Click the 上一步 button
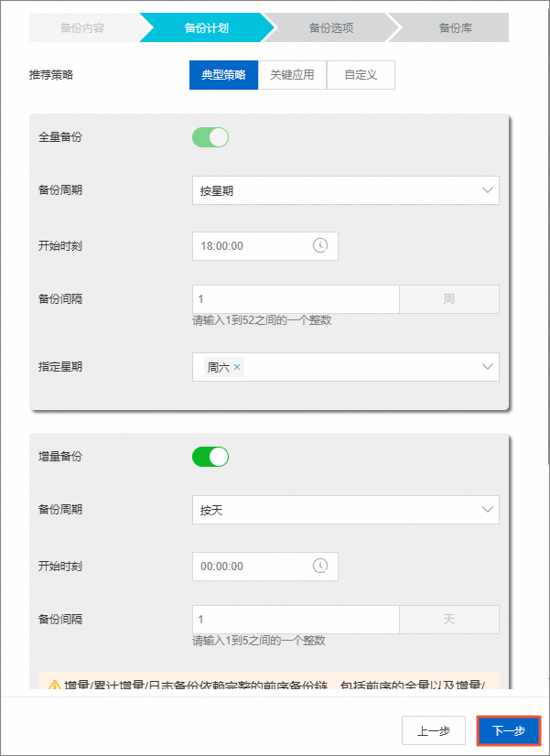This screenshot has height=756, width=550. pyautogui.click(x=433, y=730)
